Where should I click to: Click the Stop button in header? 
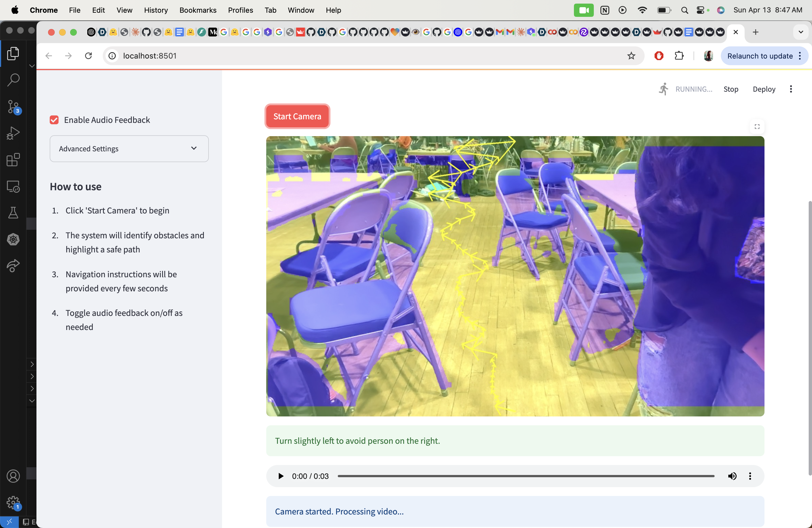coord(731,89)
